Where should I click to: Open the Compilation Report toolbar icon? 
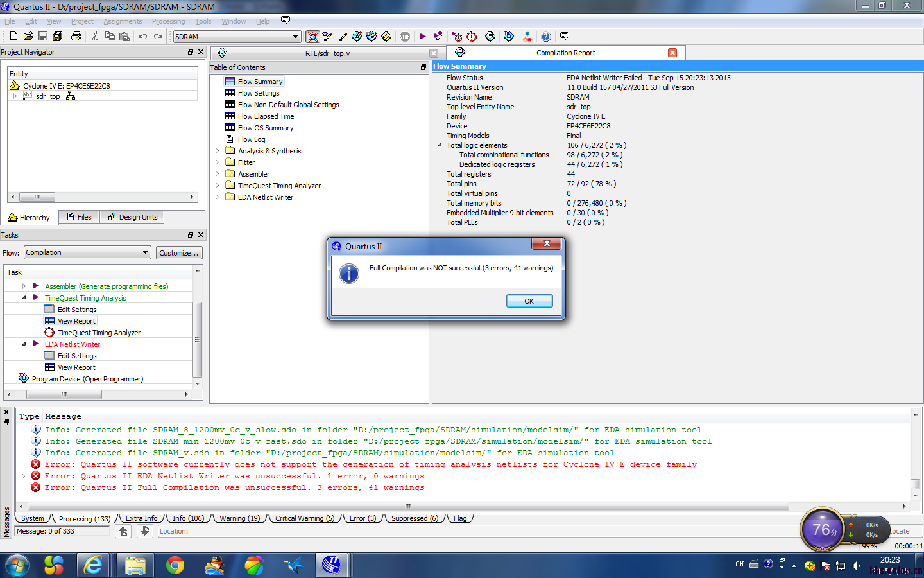pyautogui.click(x=490, y=37)
